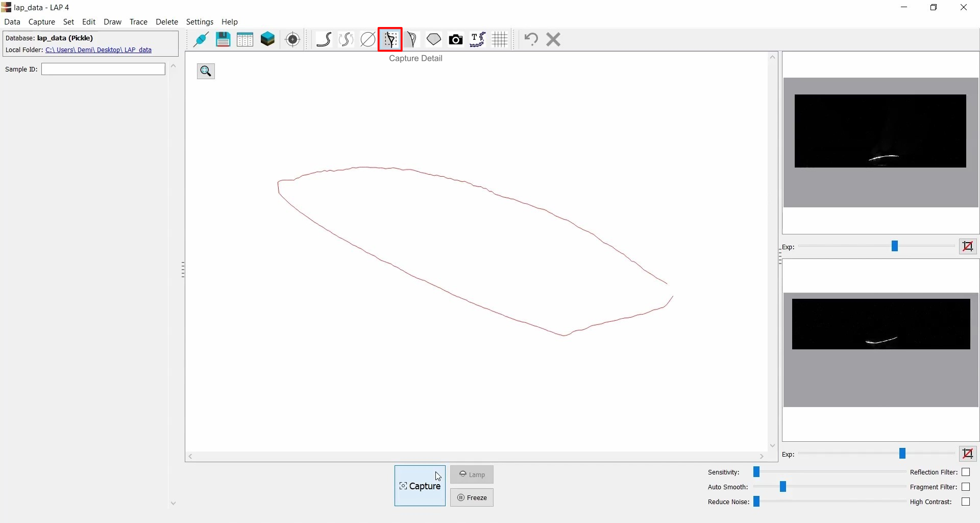Click the 'Database: lap_data (Pickle)' text
This screenshot has width=980, height=523.
click(50, 38)
